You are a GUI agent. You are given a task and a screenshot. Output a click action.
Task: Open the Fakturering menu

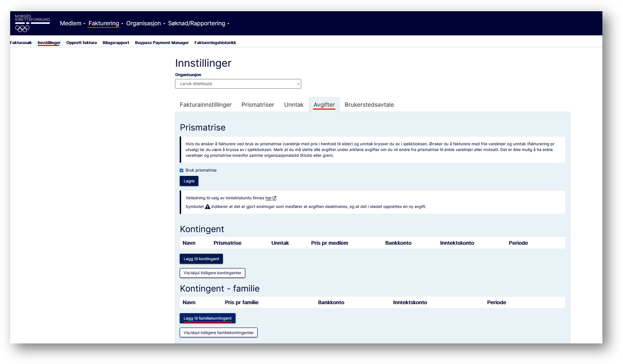106,23
